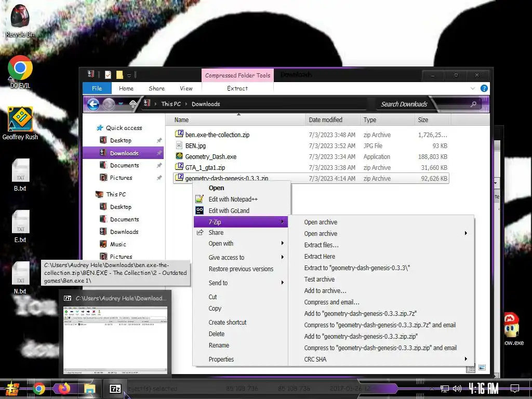Click Rename in context menu

[x=219, y=345]
